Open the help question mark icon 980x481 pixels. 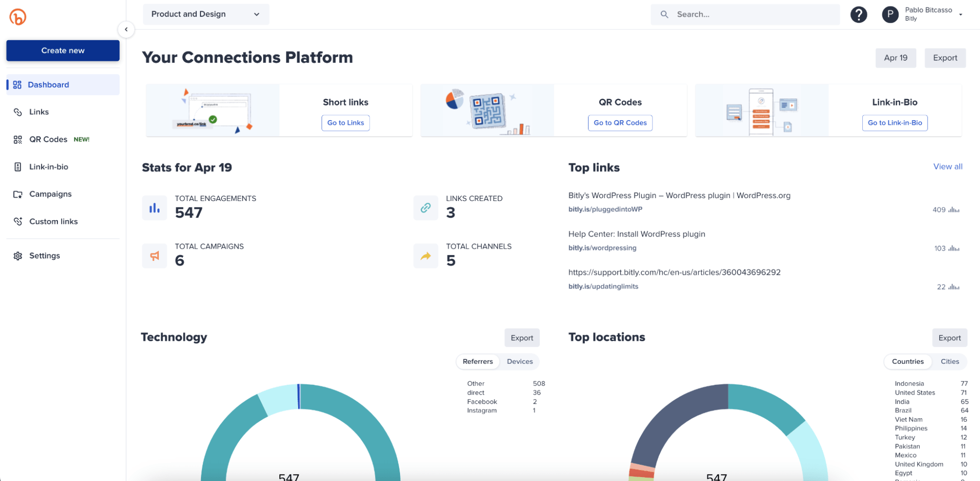click(x=858, y=15)
